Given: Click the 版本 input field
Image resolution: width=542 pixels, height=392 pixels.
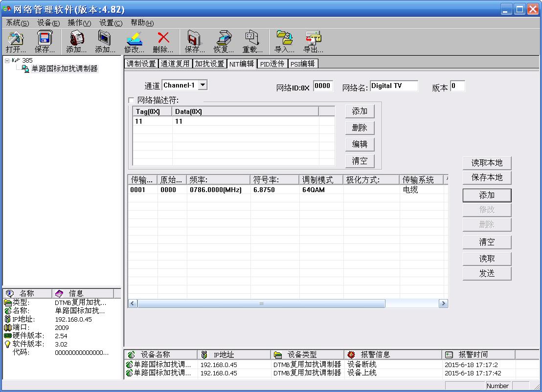Looking at the screenshot, I should [x=458, y=86].
